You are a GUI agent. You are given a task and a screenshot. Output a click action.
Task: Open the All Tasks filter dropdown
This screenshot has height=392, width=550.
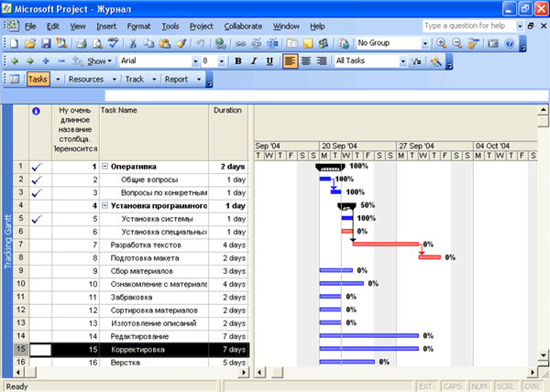coord(403,61)
